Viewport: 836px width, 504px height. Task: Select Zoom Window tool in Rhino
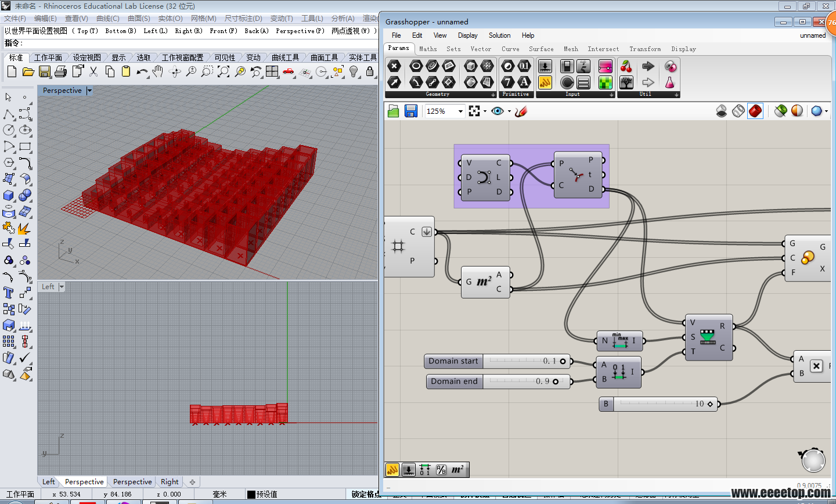pos(207,71)
